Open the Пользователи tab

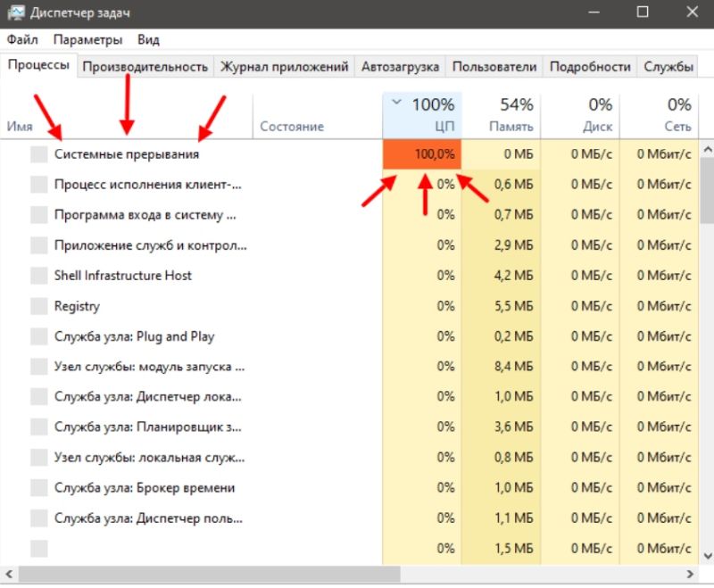click(x=494, y=67)
